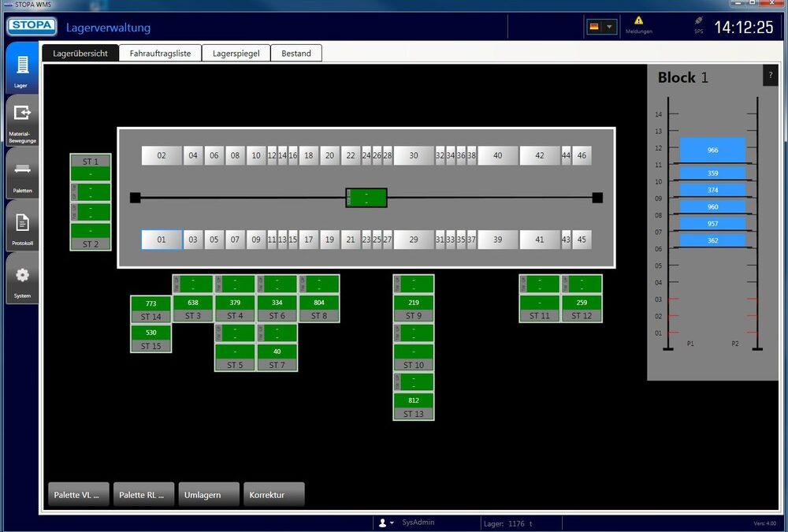Click the Meldungen warning icon

point(638,20)
